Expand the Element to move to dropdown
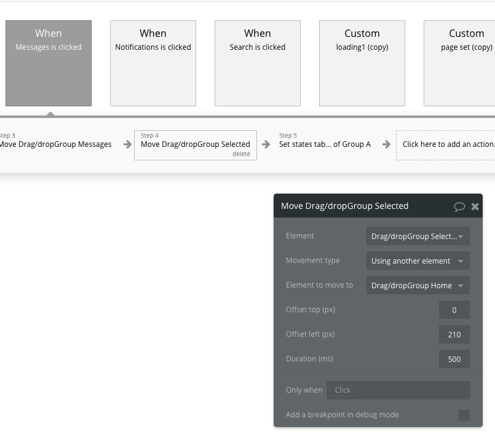This screenshot has height=448, width=495. [418, 285]
